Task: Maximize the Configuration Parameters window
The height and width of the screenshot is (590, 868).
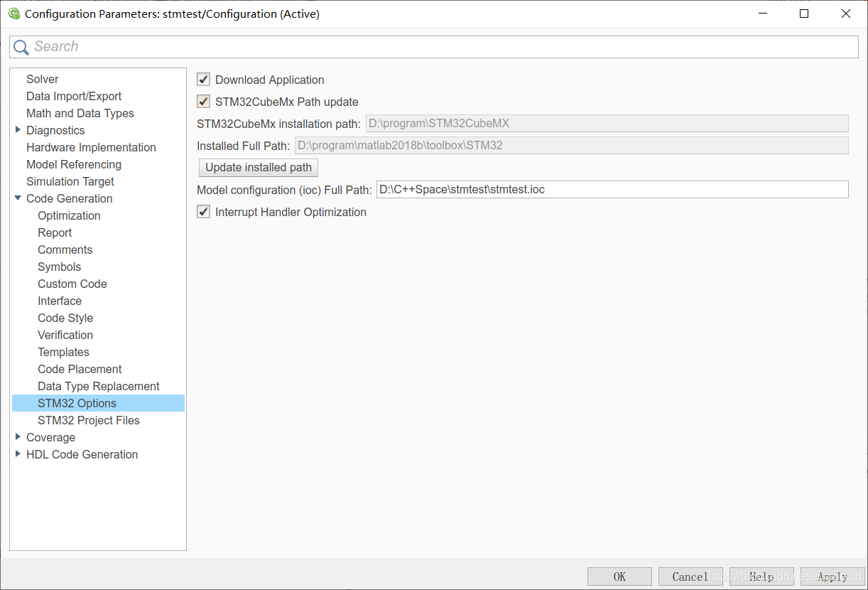Action: pos(804,14)
